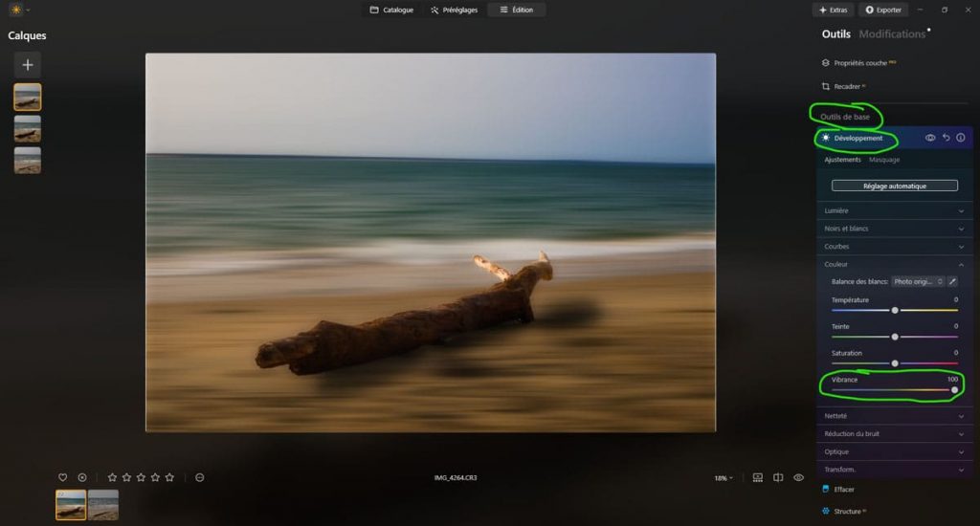Open the Balance des blancs dropdown

[918, 281]
